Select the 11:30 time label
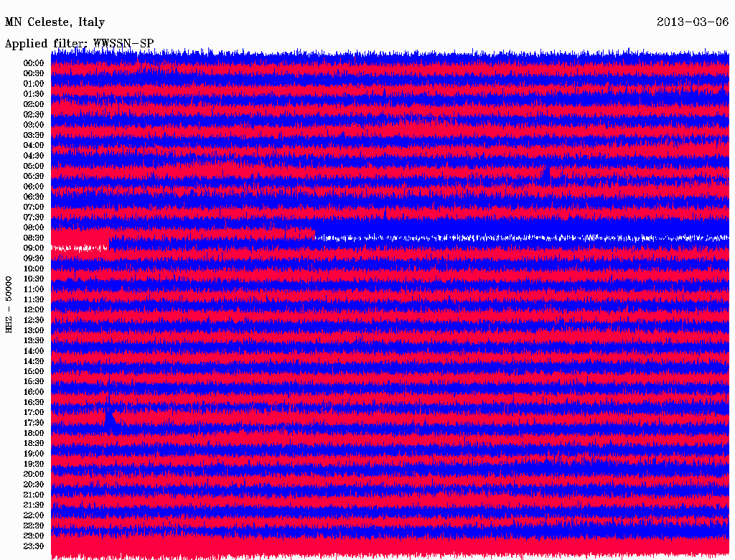The image size is (735, 560). pyautogui.click(x=34, y=299)
